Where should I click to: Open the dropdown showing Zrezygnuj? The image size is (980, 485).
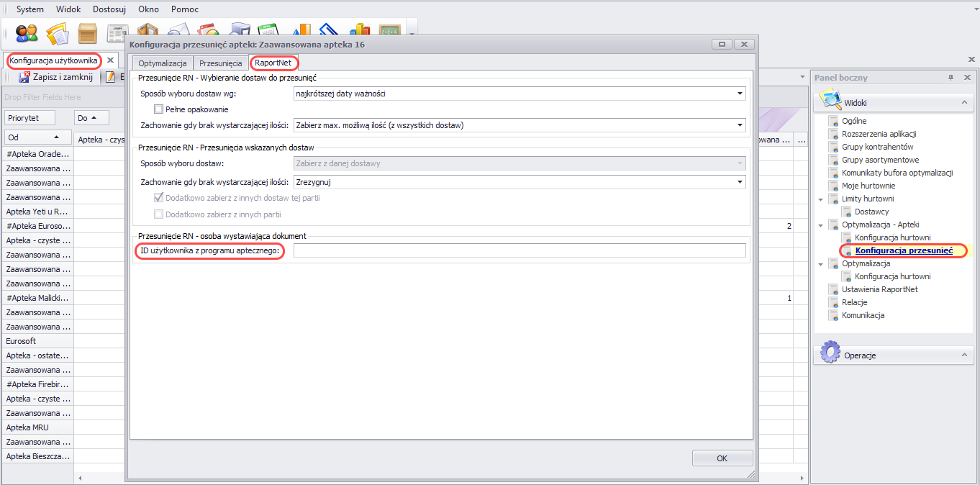tap(739, 183)
